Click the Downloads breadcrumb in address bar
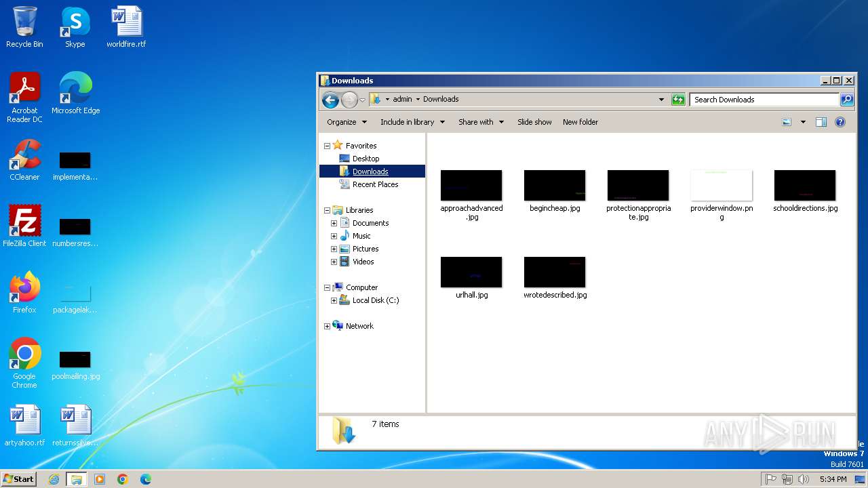This screenshot has height=488, width=868. [441, 99]
